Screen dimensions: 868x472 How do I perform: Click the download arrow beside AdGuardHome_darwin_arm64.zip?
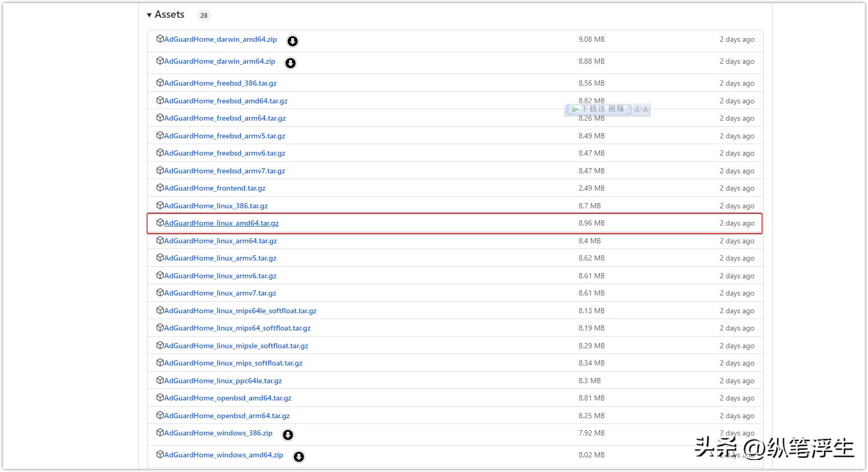pos(290,63)
